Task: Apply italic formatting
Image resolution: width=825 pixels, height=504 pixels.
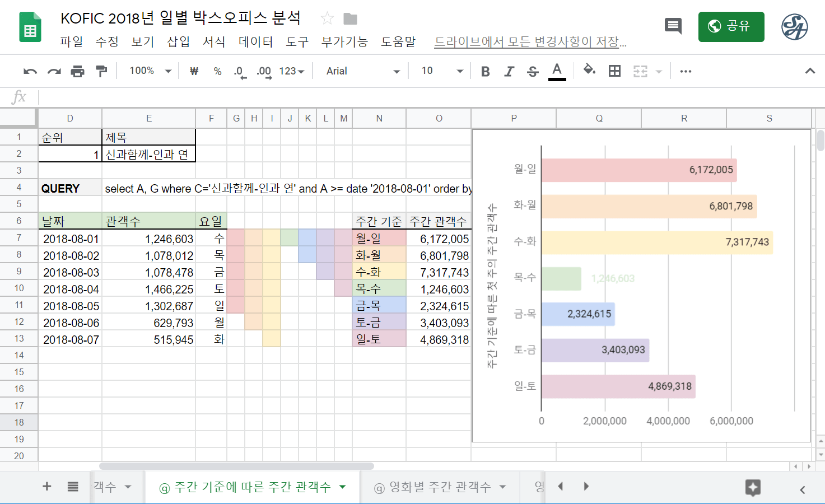Action: pos(509,71)
